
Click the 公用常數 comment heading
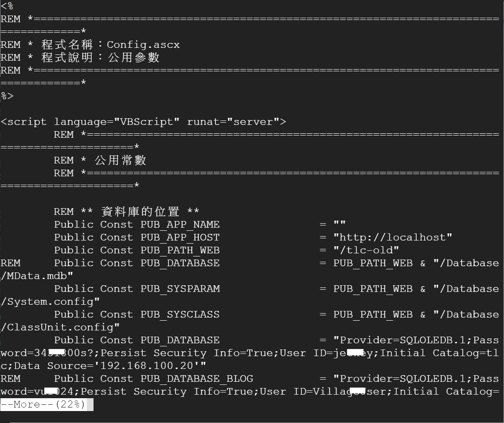click(121, 160)
